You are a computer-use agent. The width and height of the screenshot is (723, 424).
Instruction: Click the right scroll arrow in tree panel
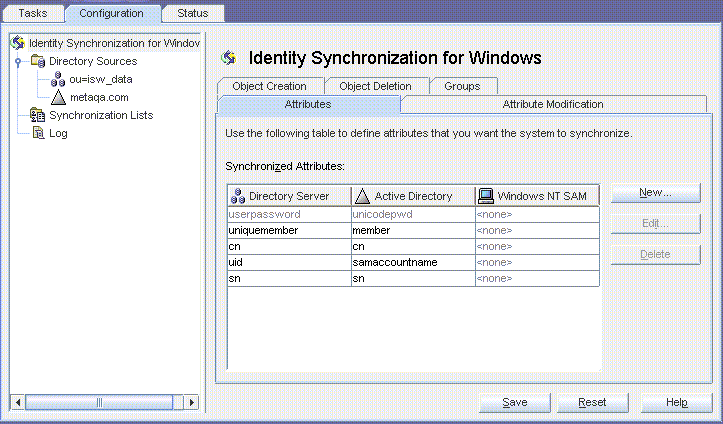pyautogui.click(x=191, y=402)
